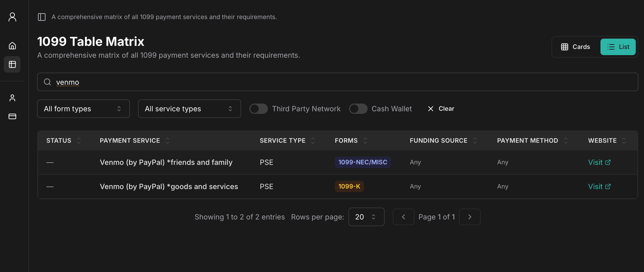Image resolution: width=644 pixels, height=272 pixels.
Task: Go to next page arrow button
Action: pos(470,217)
